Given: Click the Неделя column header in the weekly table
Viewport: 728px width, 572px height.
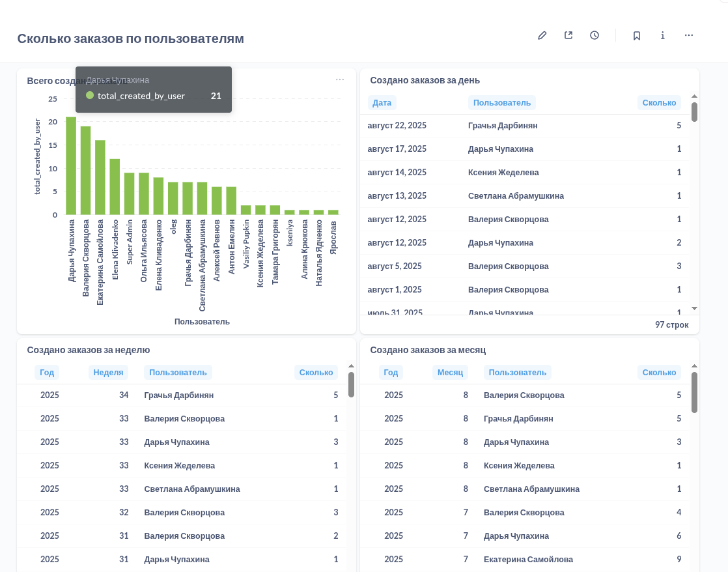Looking at the screenshot, I should pos(108,373).
